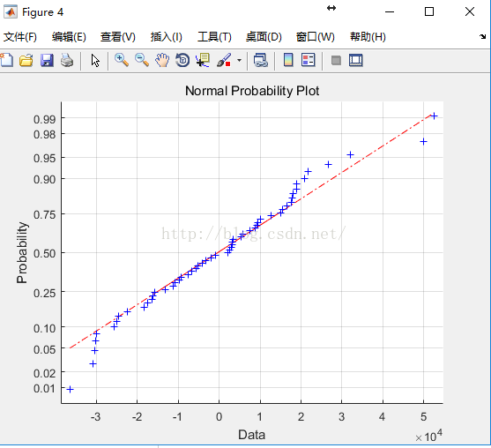Click the ×10^4 axis exponent label
This screenshot has width=491, height=448.
tap(428, 436)
